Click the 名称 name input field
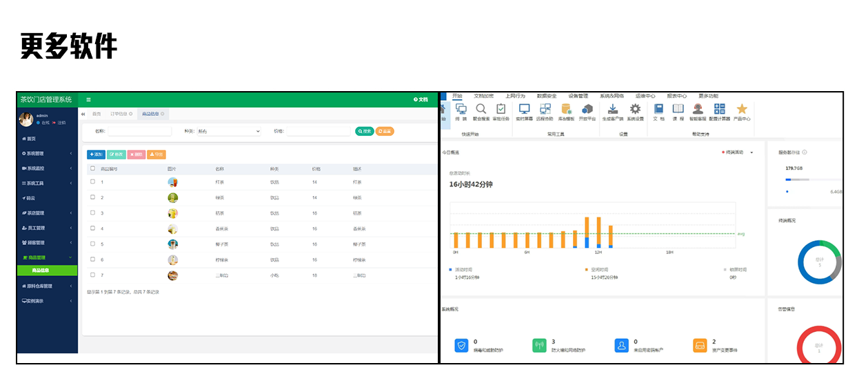The image size is (868, 381). coord(139,131)
